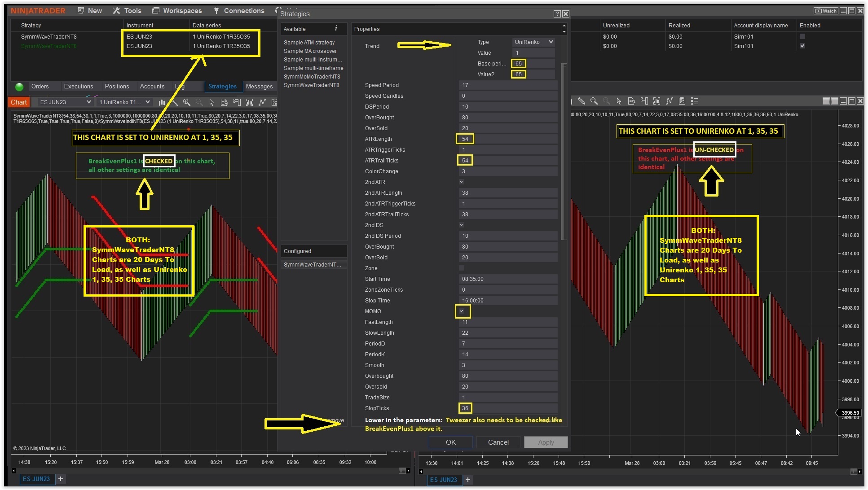The height and width of the screenshot is (490, 868).
Task: Open Indicators icon on left chart toolbar
Action: [262, 102]
